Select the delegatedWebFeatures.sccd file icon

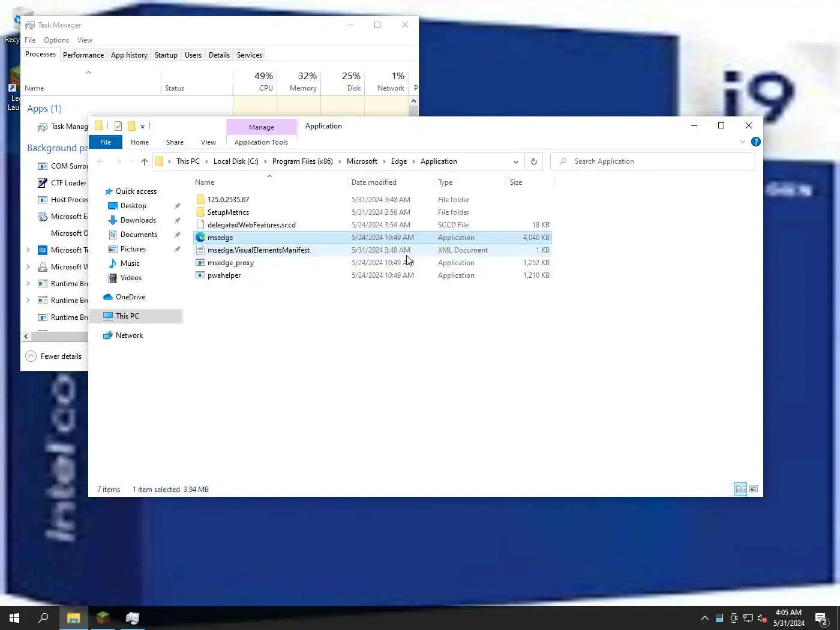pyautogui.click(x=200, y=225)
